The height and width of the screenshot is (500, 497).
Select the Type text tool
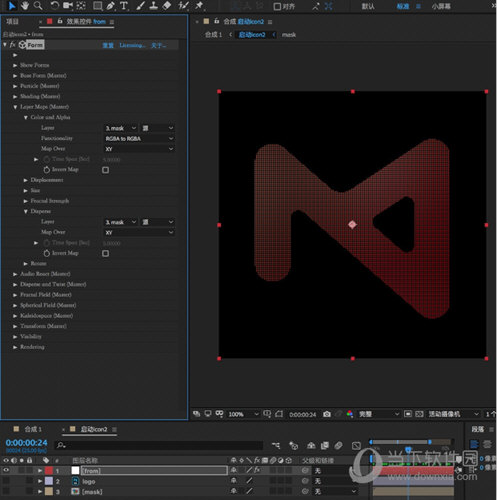124,6
